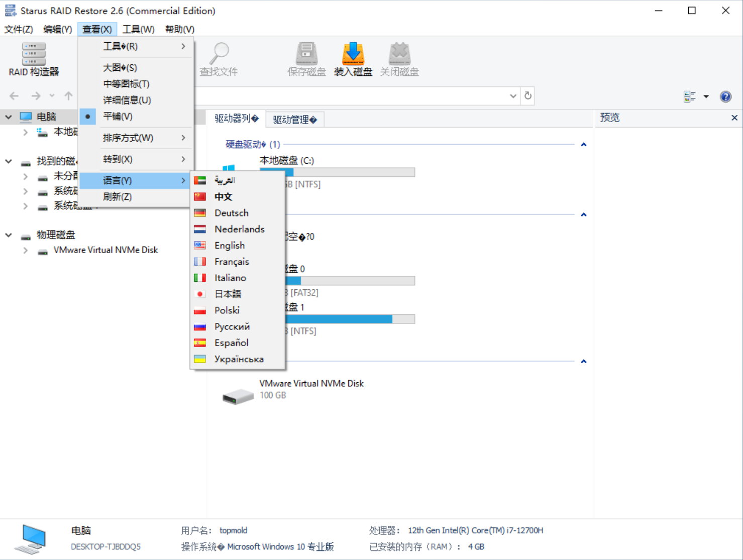Switch language to Русский
This screenshot has height=560, width=743.
point(238,326)
